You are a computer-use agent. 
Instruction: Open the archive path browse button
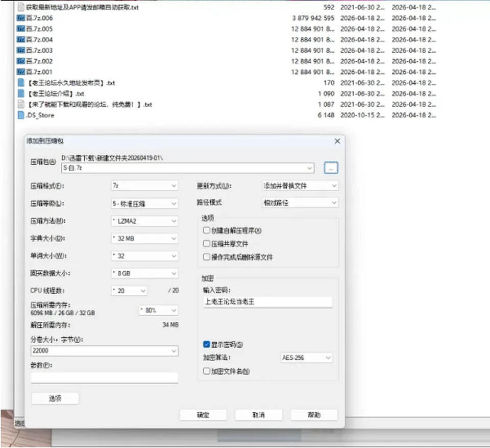pyautogui.click(x=331, y=168)
